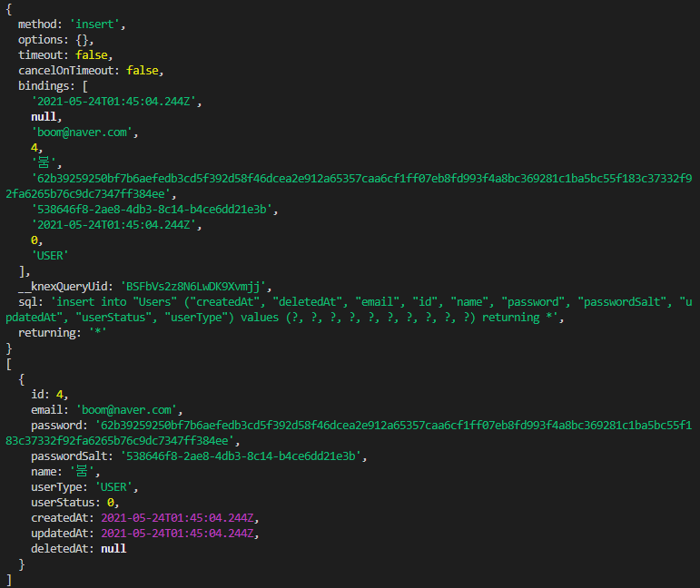
Task: Click 'boom@naver.com' inside the bindings array
Action: coord(84,132)
